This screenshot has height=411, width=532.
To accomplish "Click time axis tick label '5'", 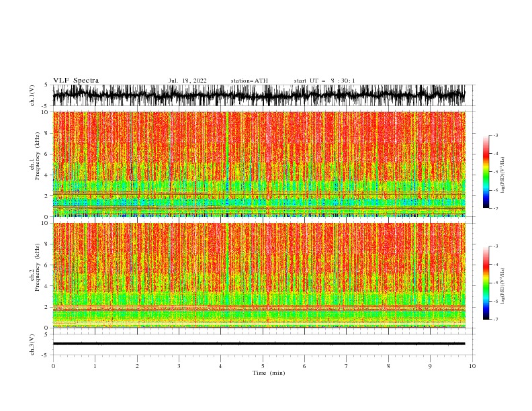I will coord(263,366).
